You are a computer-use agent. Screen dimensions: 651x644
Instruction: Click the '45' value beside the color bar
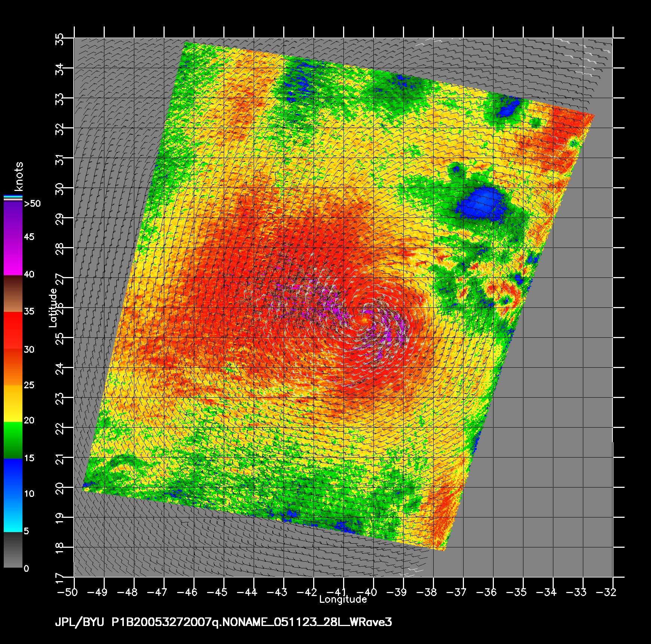point(29,237)
